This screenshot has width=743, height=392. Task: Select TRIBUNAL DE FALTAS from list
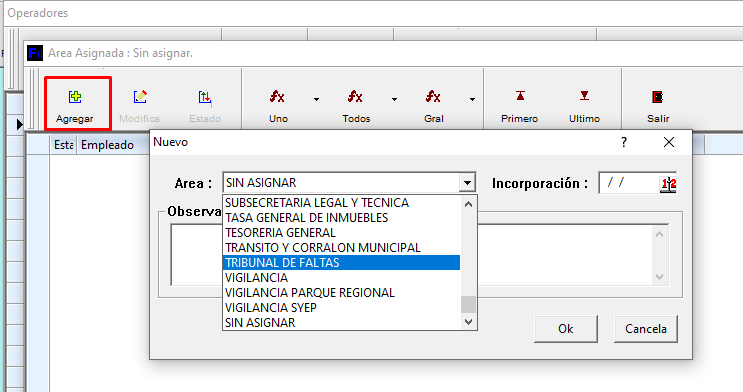pos(341,263)
